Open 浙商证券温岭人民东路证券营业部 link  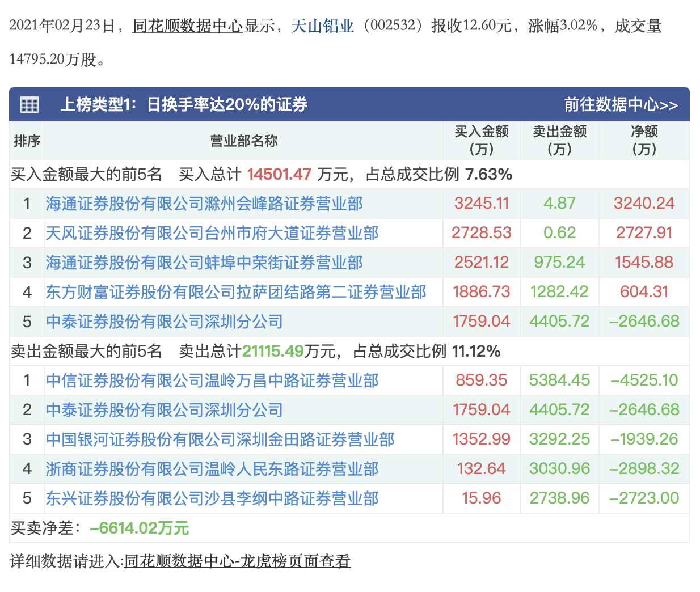click(x=212, y=469)
